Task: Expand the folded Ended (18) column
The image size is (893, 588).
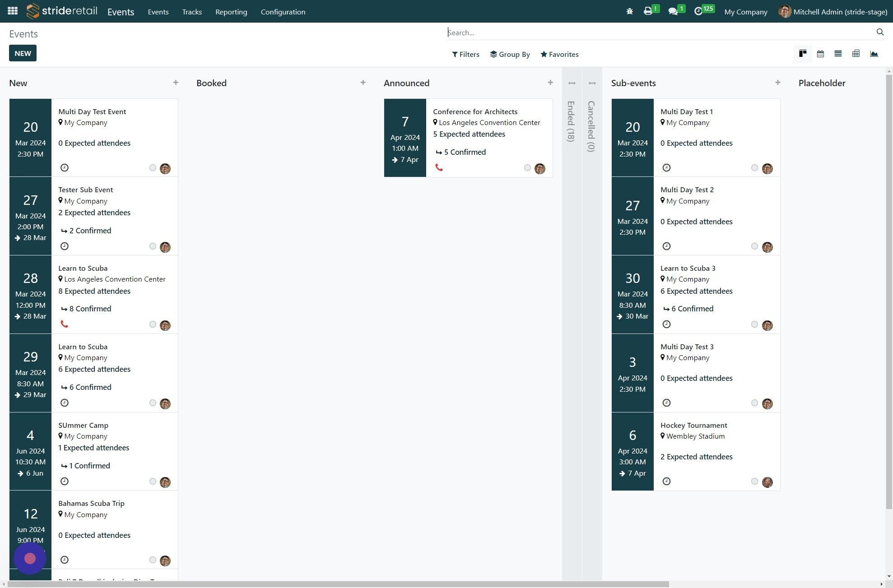Action: (572, 121)
